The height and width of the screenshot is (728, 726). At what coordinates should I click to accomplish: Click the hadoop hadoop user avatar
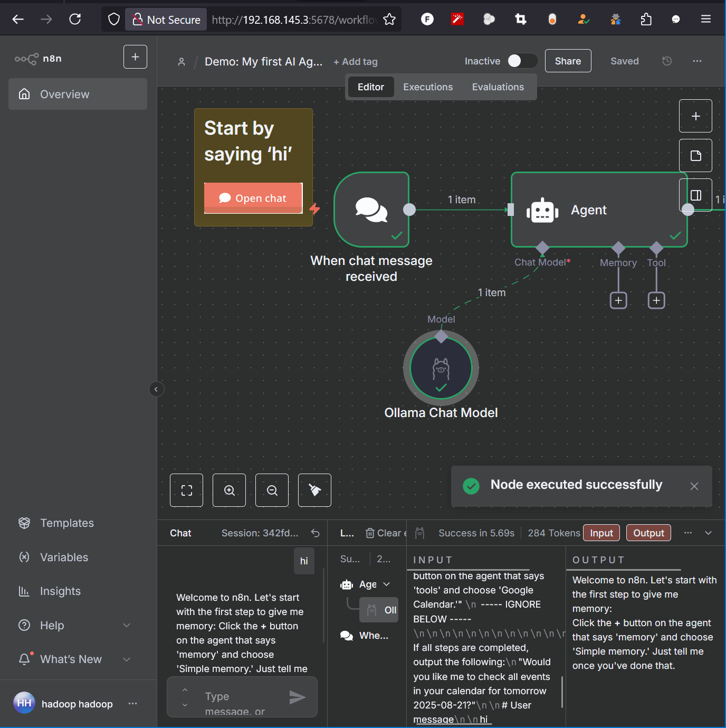point(24,703)
